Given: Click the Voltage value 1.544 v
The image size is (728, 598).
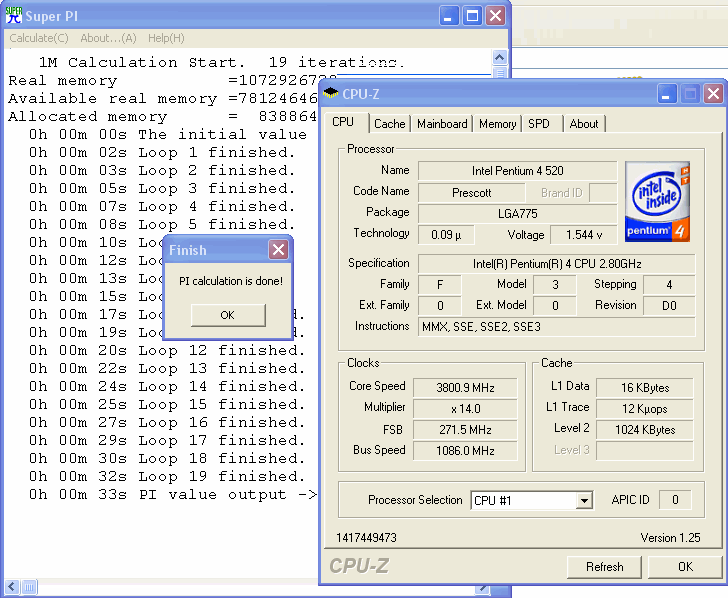Looking at the screenshot, I should click(584, 235).
